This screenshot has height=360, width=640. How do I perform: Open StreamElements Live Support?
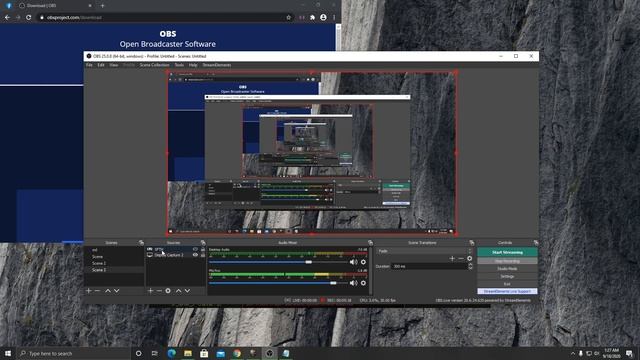point(507,291)
